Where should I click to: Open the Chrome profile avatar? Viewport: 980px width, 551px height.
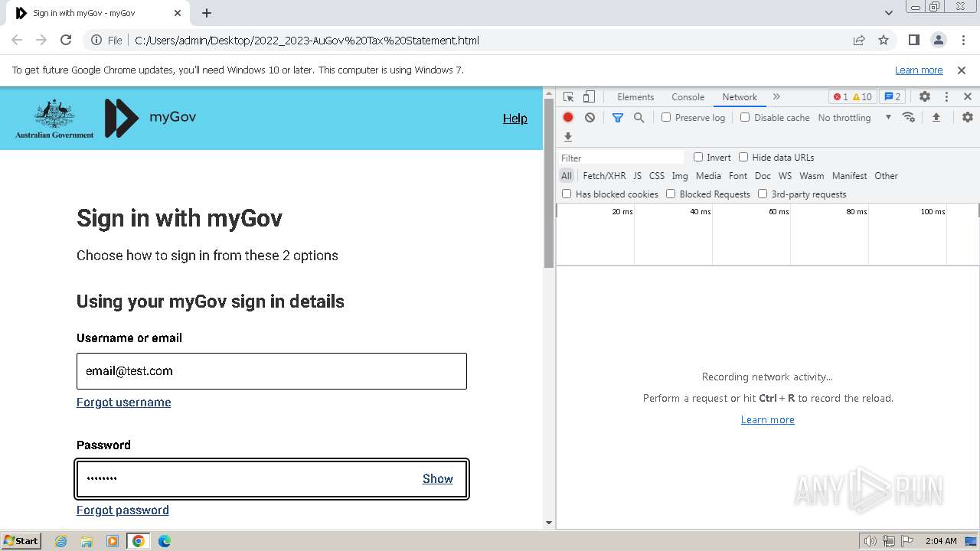pos(938,40)
